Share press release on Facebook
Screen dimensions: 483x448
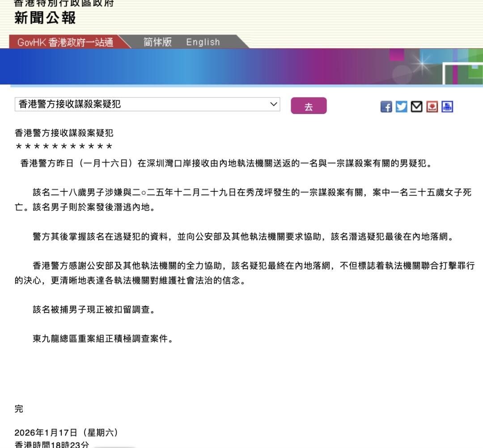click(386, 106)
